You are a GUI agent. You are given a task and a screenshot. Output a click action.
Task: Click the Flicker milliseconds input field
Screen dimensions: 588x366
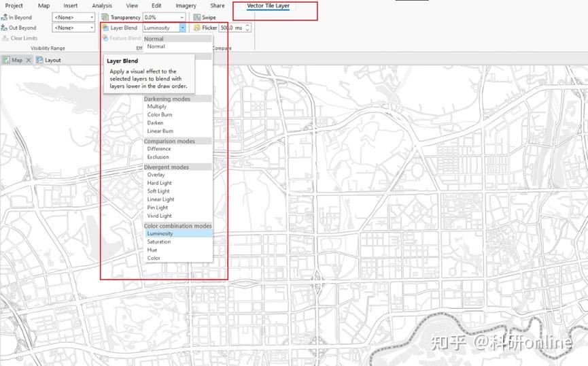point(232,28)
